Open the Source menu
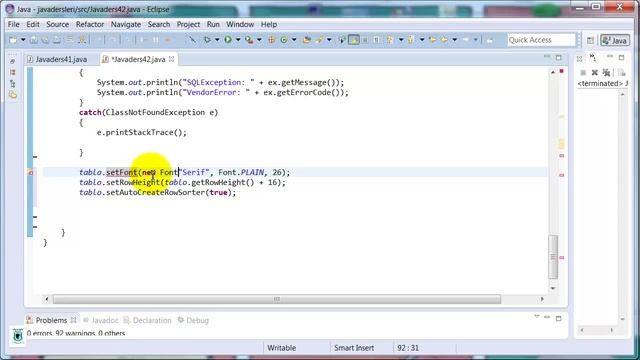Viewport: 640px width, 360px height. 58,24
